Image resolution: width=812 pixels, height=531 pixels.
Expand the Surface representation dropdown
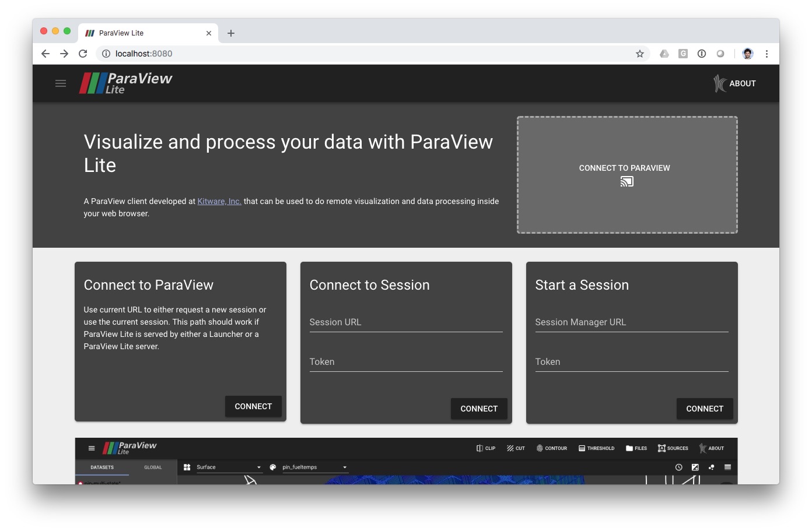tap(258, 467)
